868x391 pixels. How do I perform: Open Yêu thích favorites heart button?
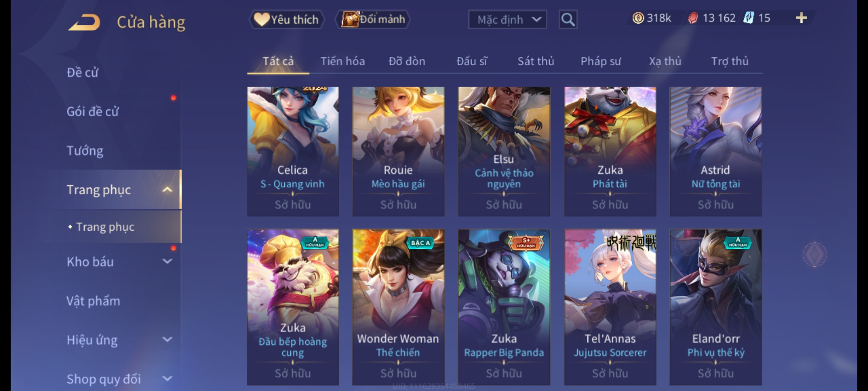286,20
